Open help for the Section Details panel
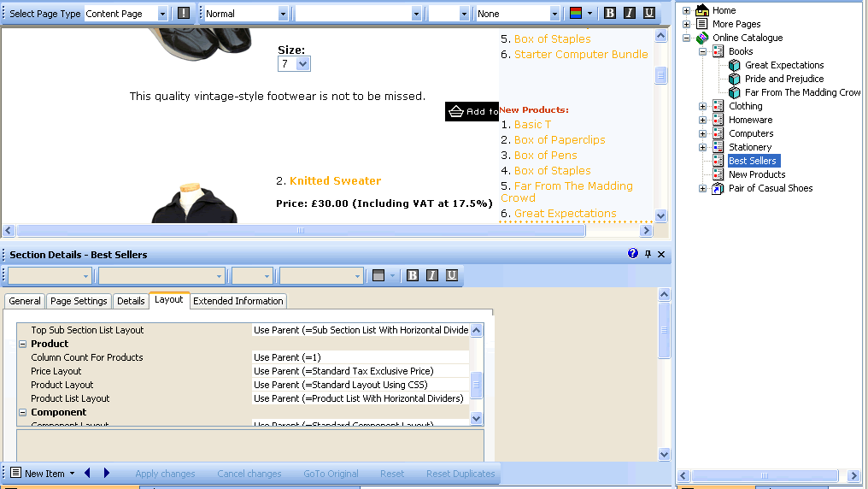 tap(633, 254)
